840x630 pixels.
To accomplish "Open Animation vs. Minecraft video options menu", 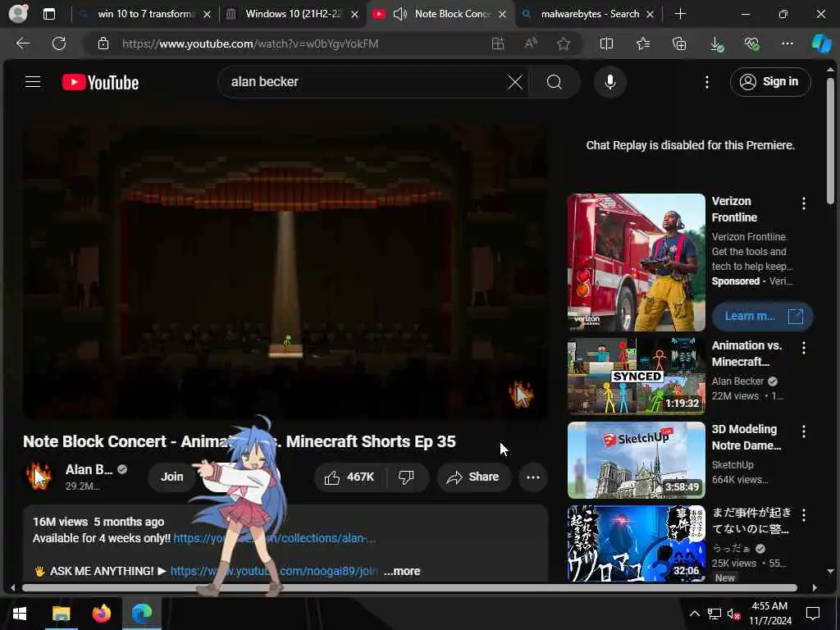I will (804, 348).
